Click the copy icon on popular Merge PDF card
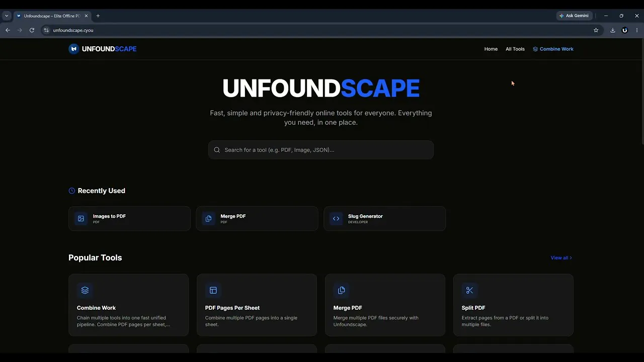 342,290
